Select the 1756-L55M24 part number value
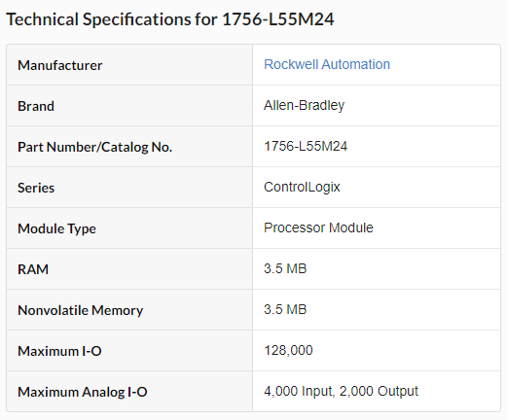 point(306,146)
